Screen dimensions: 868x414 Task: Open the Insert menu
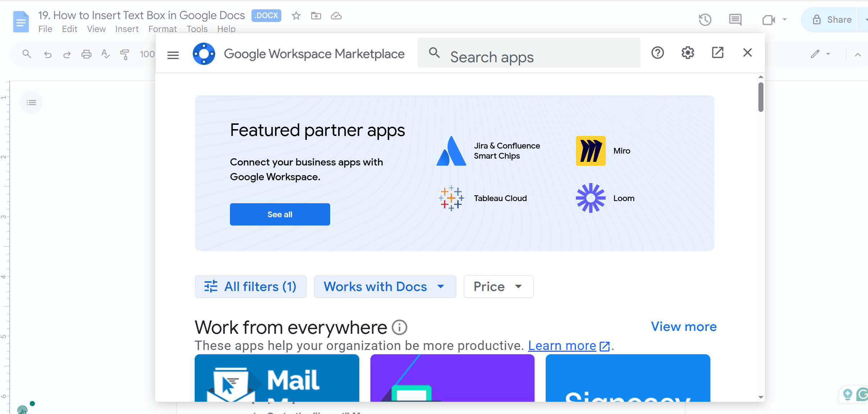click(x=127, y=29)
